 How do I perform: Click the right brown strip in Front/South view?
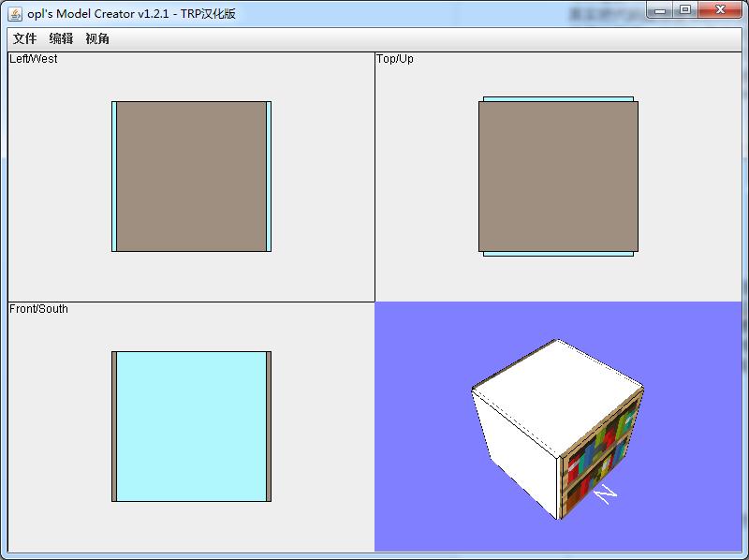tap(269, 426)
